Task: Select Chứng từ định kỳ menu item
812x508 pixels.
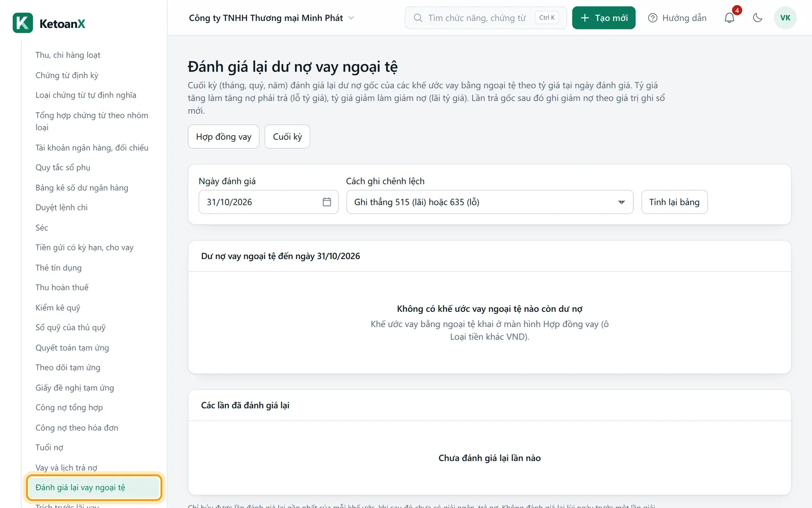Action: coord(67,75)
